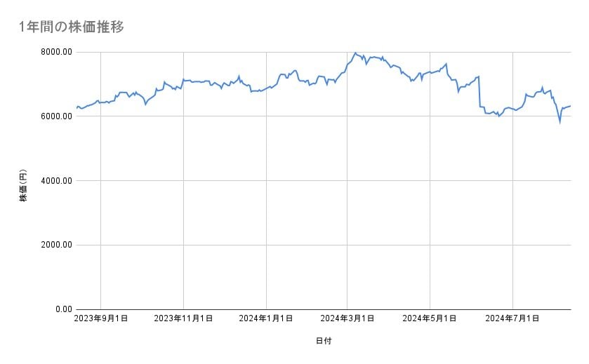
Task: Select the local price peak in mid-May 2024
Action: tap(446, 64)
